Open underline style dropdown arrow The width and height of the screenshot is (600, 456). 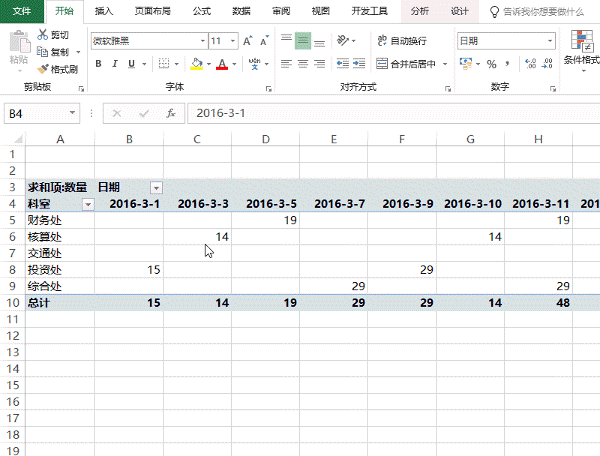(144, 64)
